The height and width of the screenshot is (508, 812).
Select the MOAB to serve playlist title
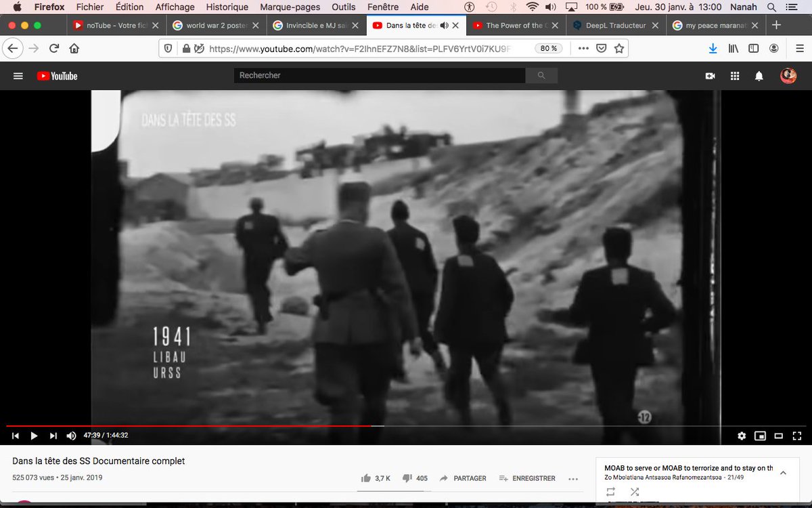pos(689,468)
